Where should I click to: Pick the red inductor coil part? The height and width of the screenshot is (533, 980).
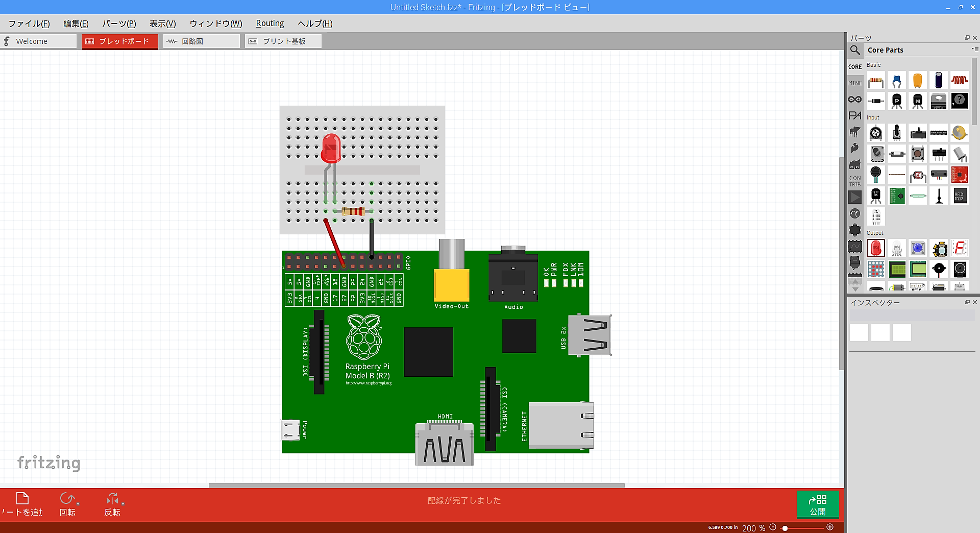pyautogui.click(x=960, y=81)
